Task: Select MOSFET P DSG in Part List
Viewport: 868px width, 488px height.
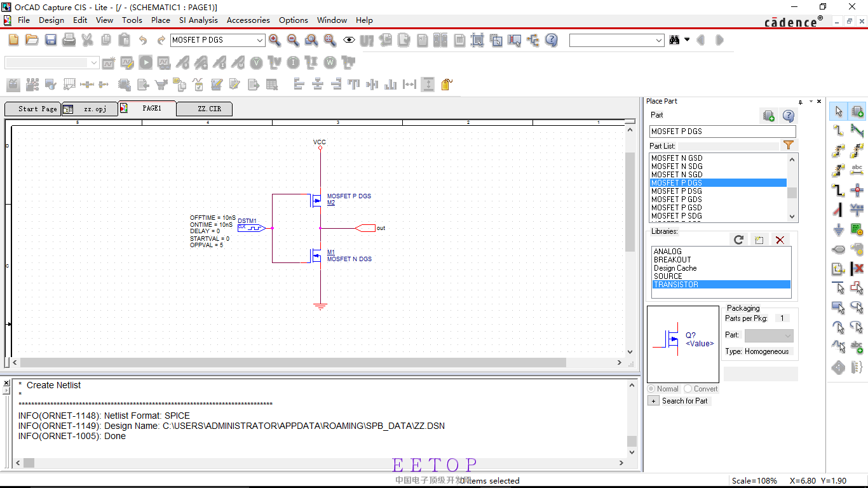Action: pyautogui.click(x=677, y=191)
